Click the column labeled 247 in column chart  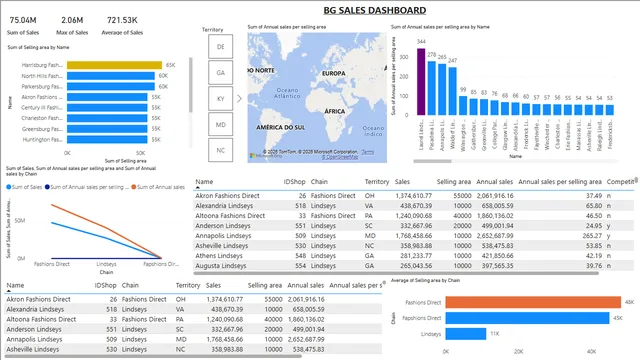coord(452,91)
